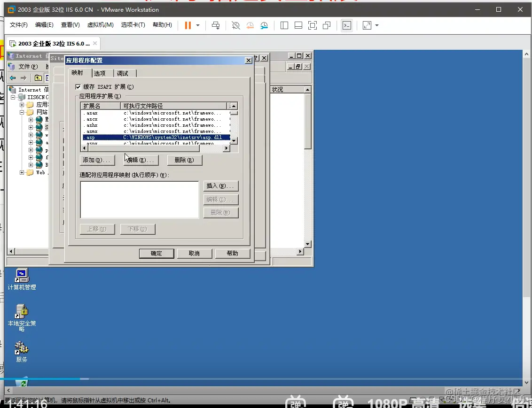Screen dimensions: 532x408
Task: Click the 删除(R) button
Action: point(185,160)
